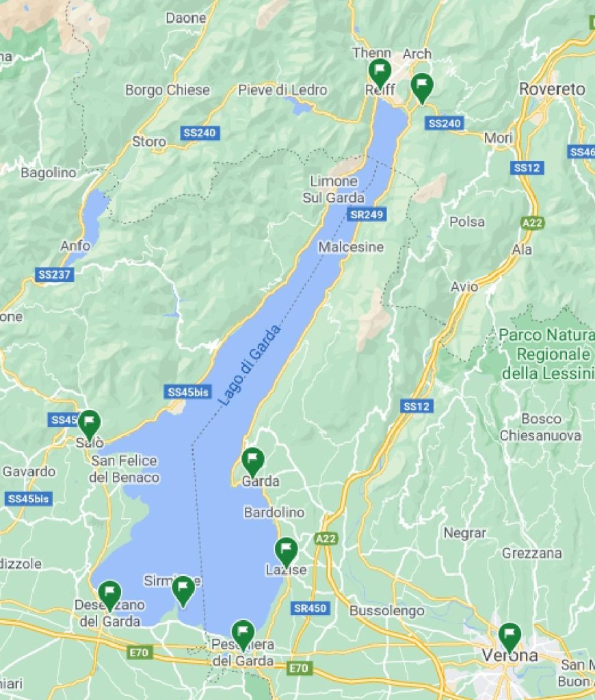Click the A22 highway shield near Ala
Image resolution: width=595 pixels, height=700 pixels.
(533, 222)
